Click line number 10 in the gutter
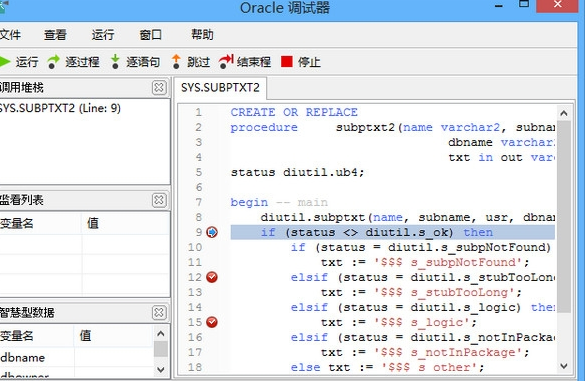The image size is (587, 381). point(195,247)
